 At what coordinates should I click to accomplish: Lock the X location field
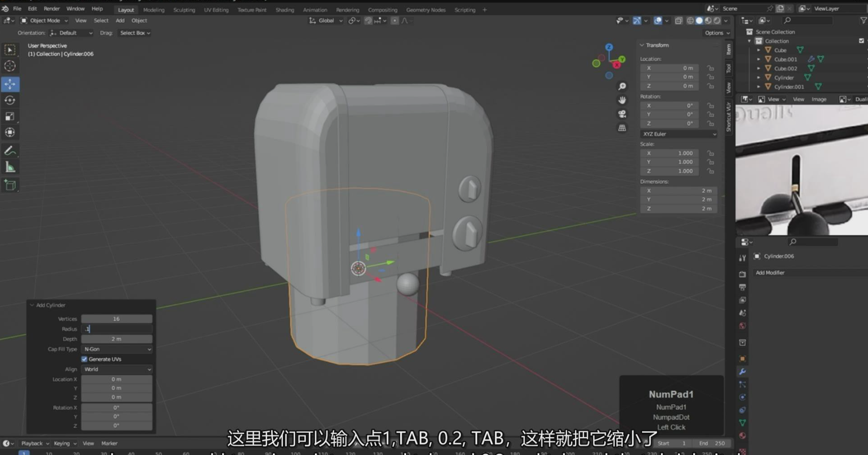711,68
